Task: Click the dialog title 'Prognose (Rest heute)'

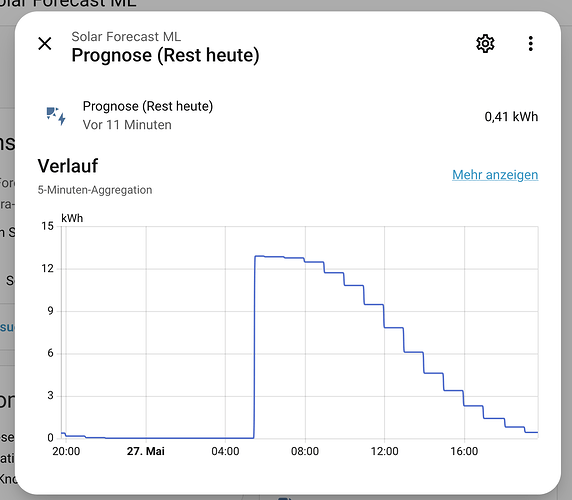Action: tap(165, 55)
